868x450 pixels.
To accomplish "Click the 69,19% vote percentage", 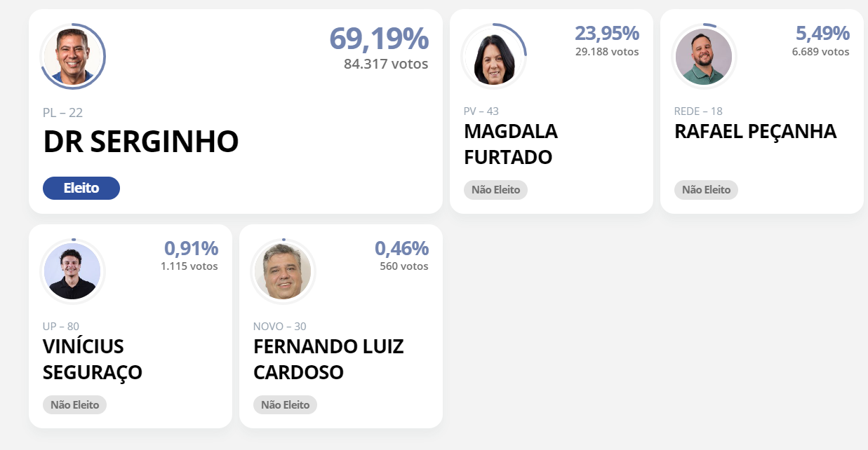I will (x=379, y=39).
